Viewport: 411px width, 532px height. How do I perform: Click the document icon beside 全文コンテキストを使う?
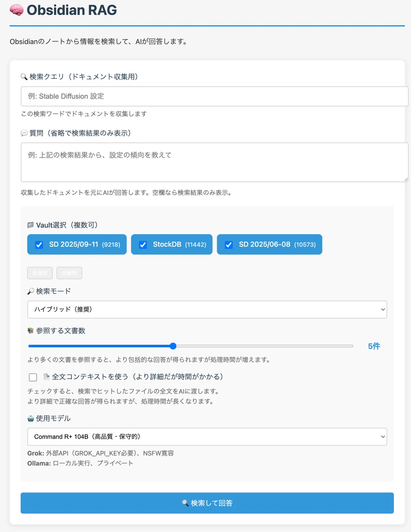tap(46, 377)
